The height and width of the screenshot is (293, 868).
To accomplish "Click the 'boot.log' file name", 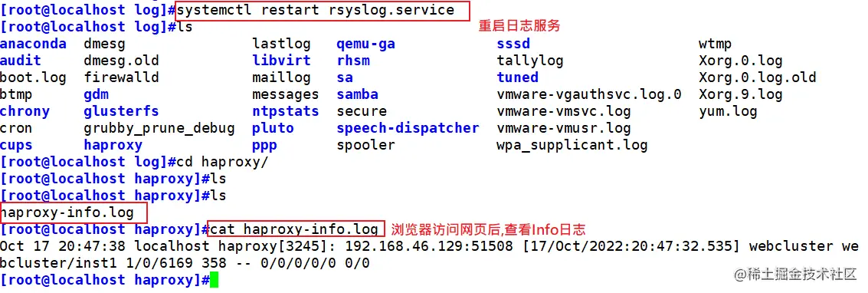I will point(33,77).
